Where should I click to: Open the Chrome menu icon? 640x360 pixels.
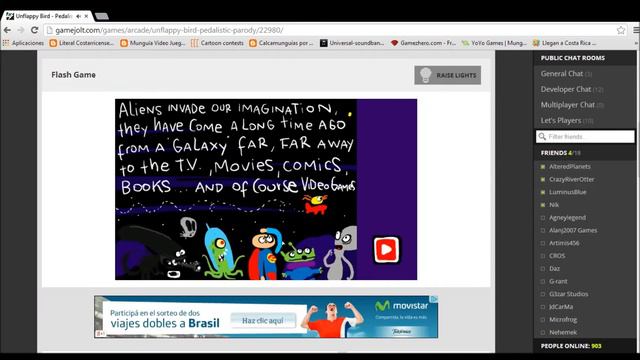coord(636,30)
